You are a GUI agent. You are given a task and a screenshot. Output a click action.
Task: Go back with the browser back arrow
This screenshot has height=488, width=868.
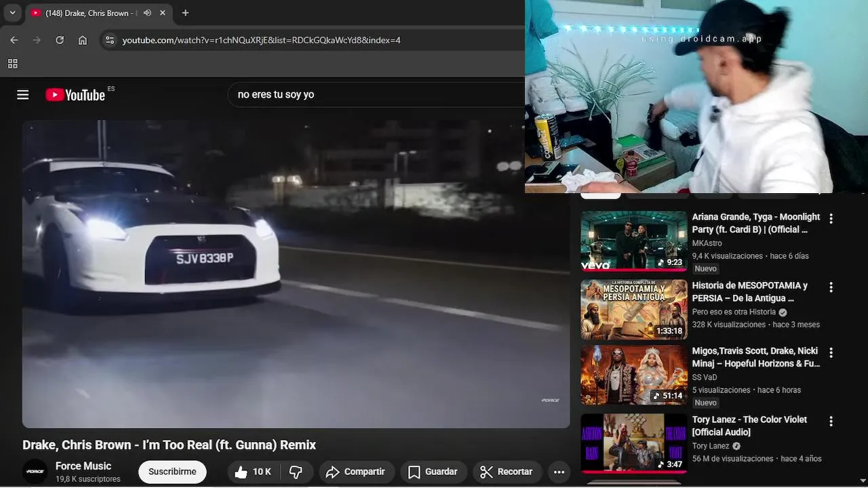[x=14, y=40]
